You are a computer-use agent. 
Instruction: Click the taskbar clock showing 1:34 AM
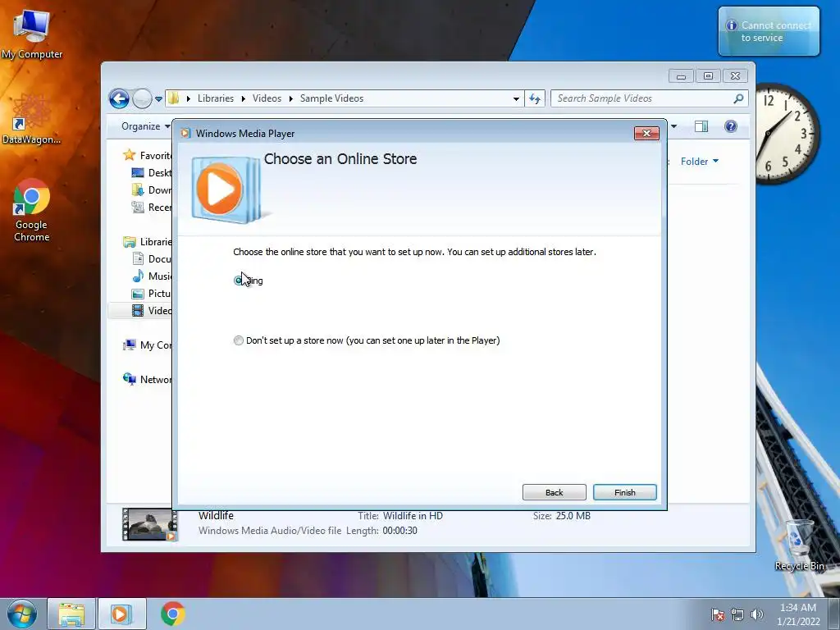(x=798, y=614)
